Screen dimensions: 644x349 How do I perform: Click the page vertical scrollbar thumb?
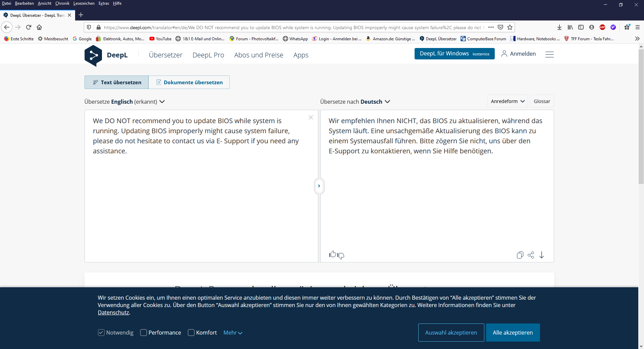(x=641, y=116)
